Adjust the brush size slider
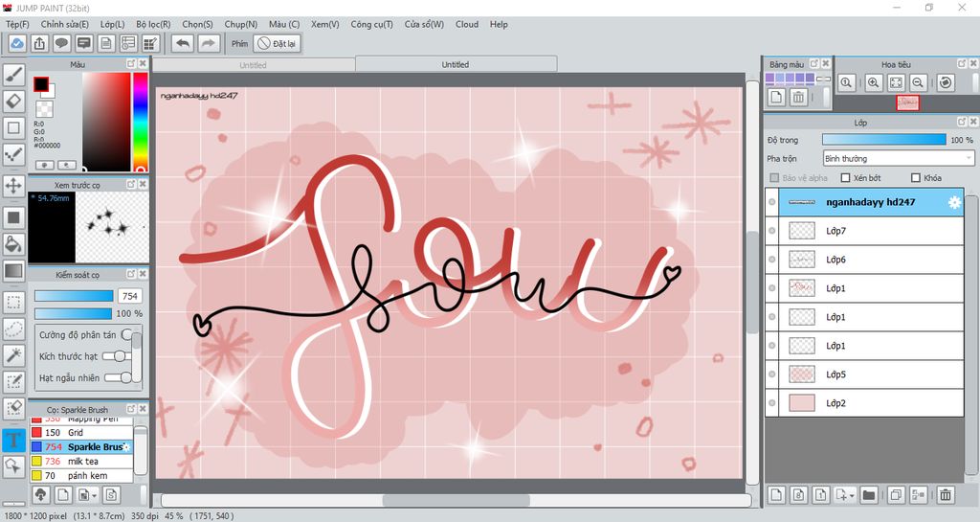980x522 pixels. 74,296
